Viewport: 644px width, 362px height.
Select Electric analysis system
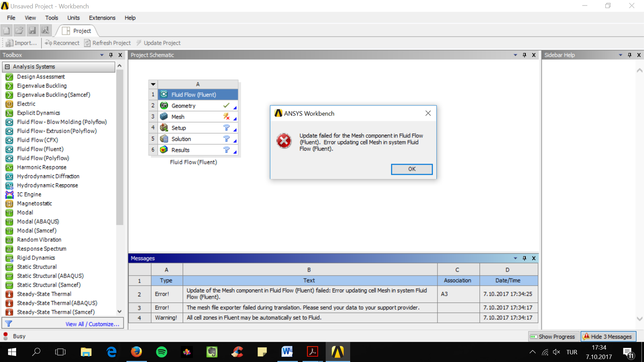click(x=26, y=104)
